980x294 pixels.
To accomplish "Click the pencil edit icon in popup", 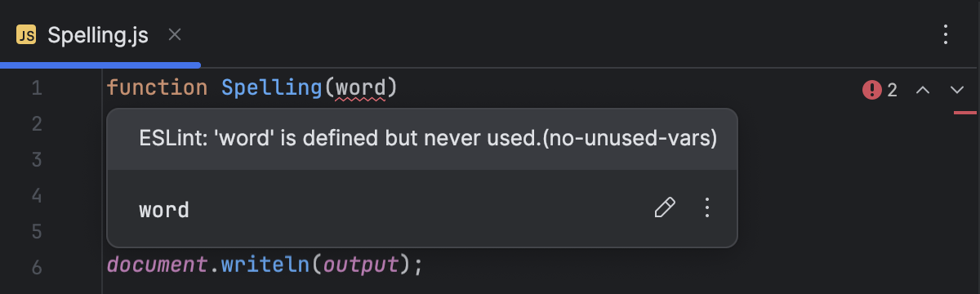I will click(x=666, y=208).
